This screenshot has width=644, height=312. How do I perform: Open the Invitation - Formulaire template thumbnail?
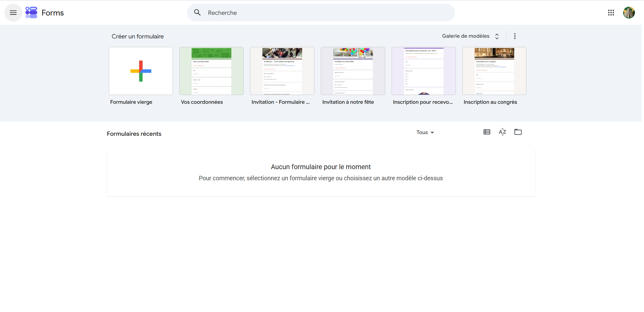pyautogui.click(x=282, y=71)
